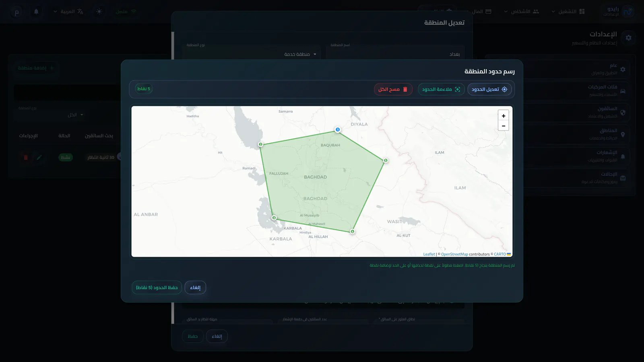
Task: Open notifications bell icon
Action: 36,11
